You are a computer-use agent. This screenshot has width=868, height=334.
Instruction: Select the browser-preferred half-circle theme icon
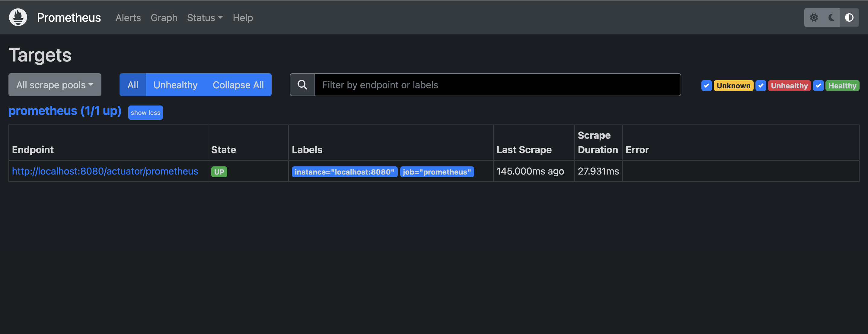849,17
